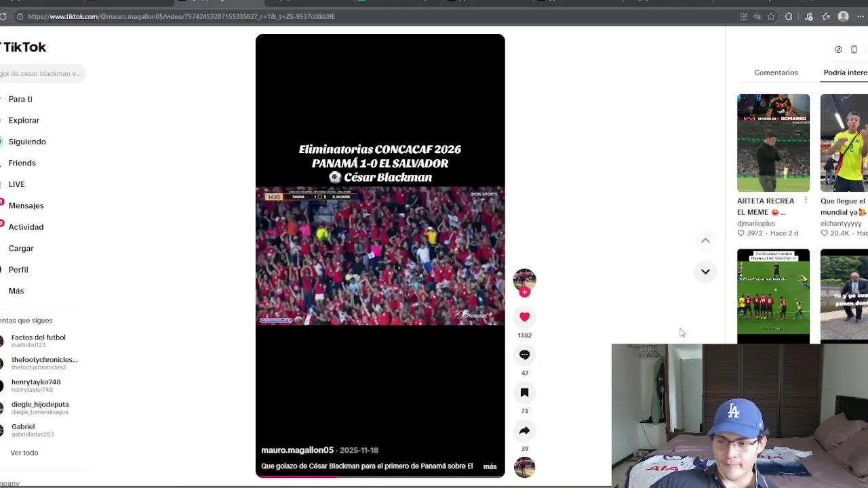The width and height of the screenshot is (868, 488).
Task: Switch to the Podría interesarte tab
Action: 846,73
